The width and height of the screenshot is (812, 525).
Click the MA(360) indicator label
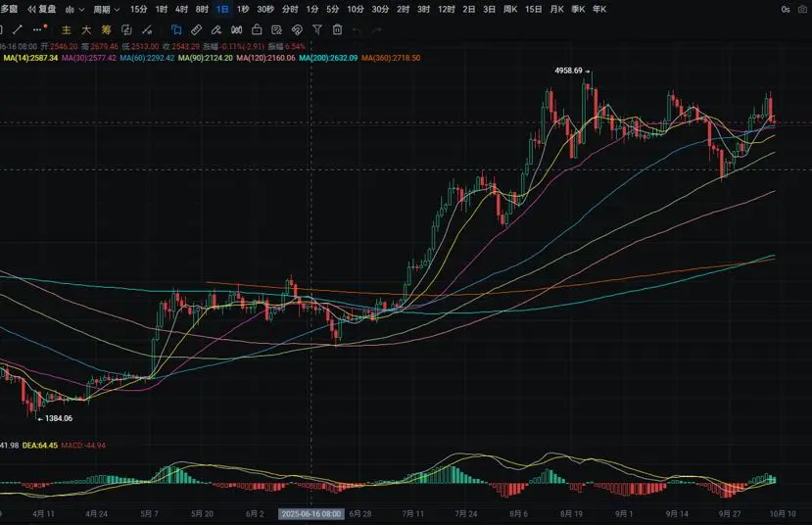pyautogui.click(x=391, y=58)
